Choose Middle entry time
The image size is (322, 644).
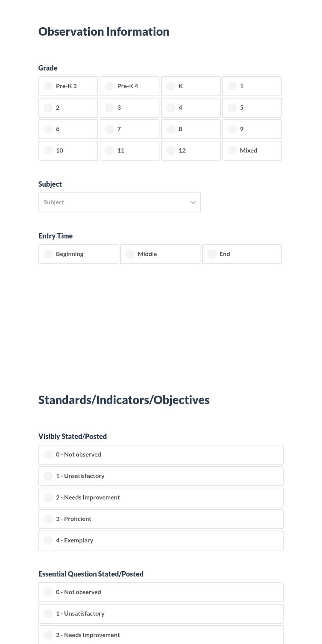click(x=160, y=254)
